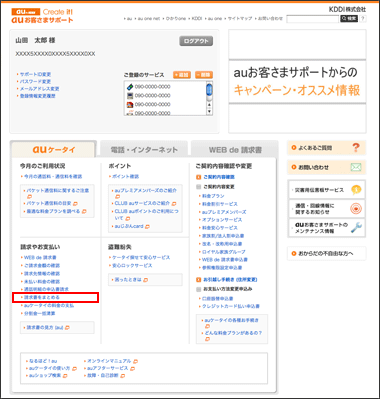Click the orange −削除 button
Image resolution: width=380 pixels, height=399 pixels.
coord(204,75)
